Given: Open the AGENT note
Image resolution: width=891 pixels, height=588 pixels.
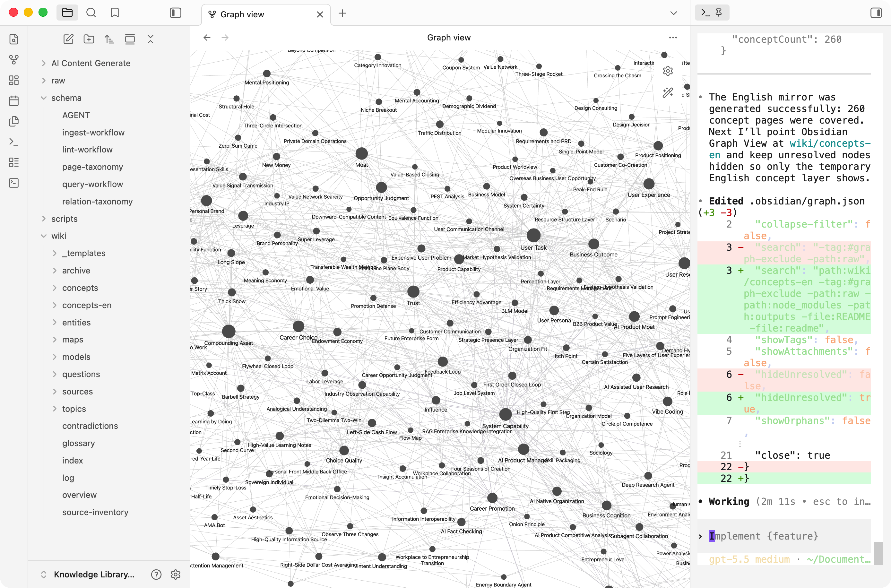Looking at the screenshot, I should pos(76,115).
